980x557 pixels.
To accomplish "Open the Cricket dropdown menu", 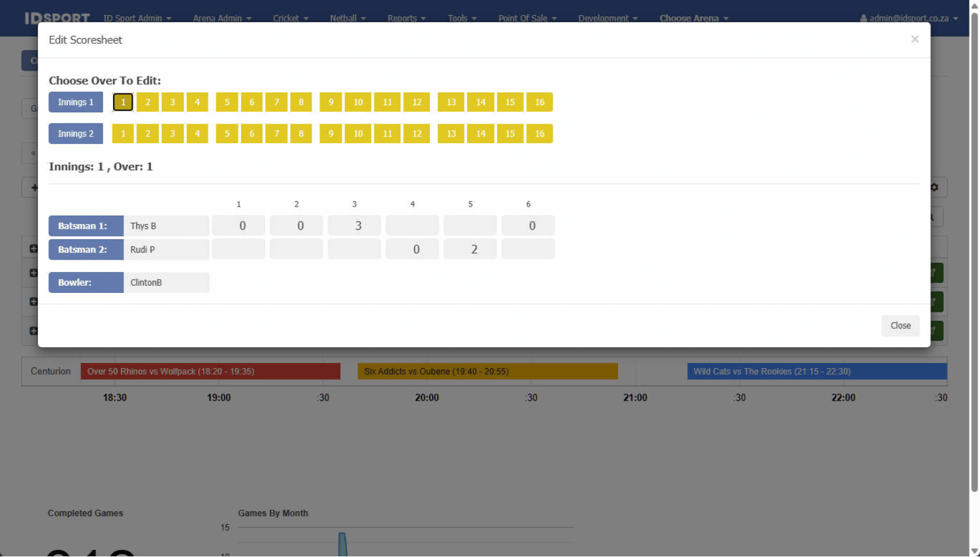I will (290, 18).
